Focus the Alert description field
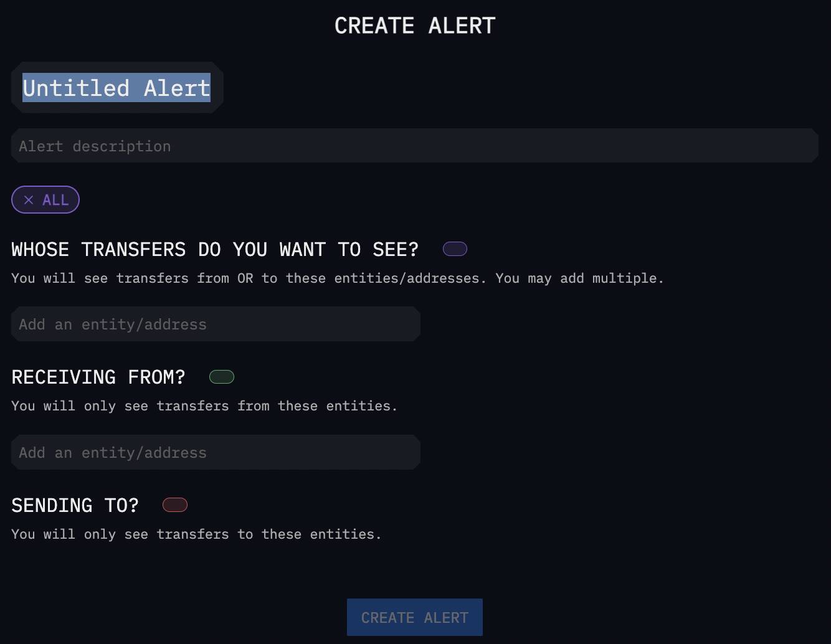The height and width of the screenshot is (644, 831). pos(415,146)
